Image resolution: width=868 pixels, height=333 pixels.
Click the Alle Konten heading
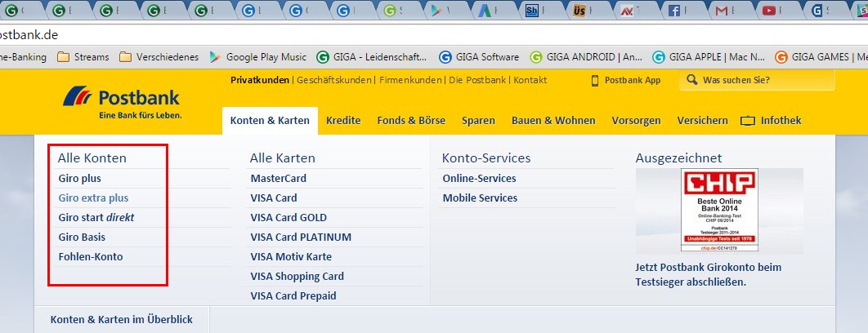click(92, 158)
